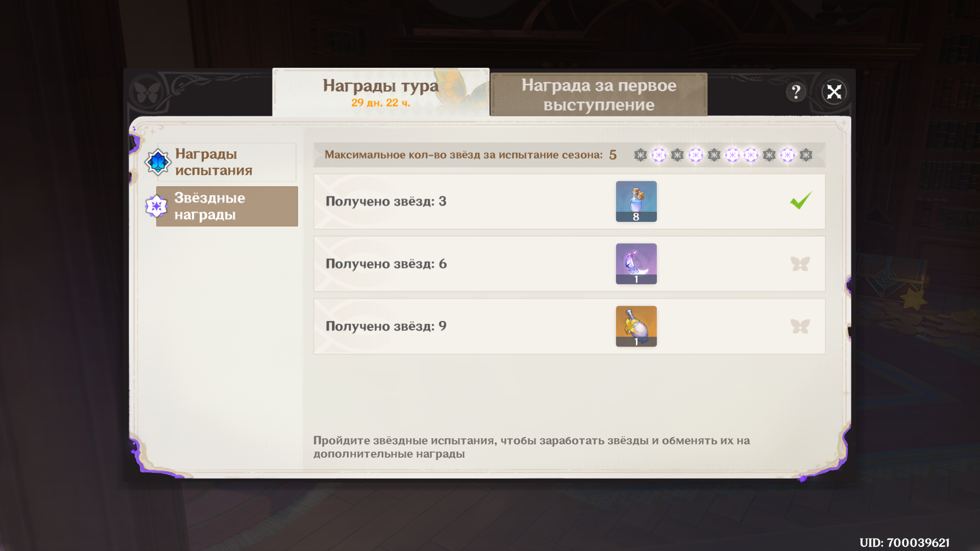
Task: Click butterfly status icon on 9 stars row
Action: pos(800,326)
